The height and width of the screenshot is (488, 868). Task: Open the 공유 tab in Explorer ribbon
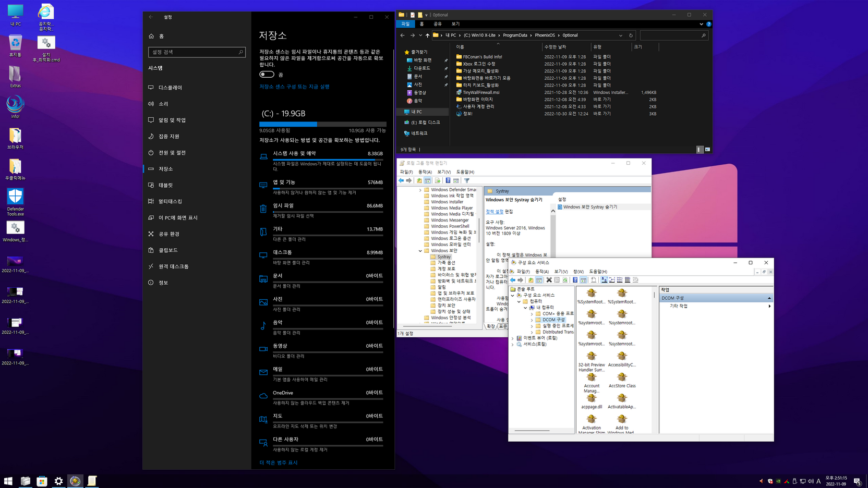click(x=438, y=24)
